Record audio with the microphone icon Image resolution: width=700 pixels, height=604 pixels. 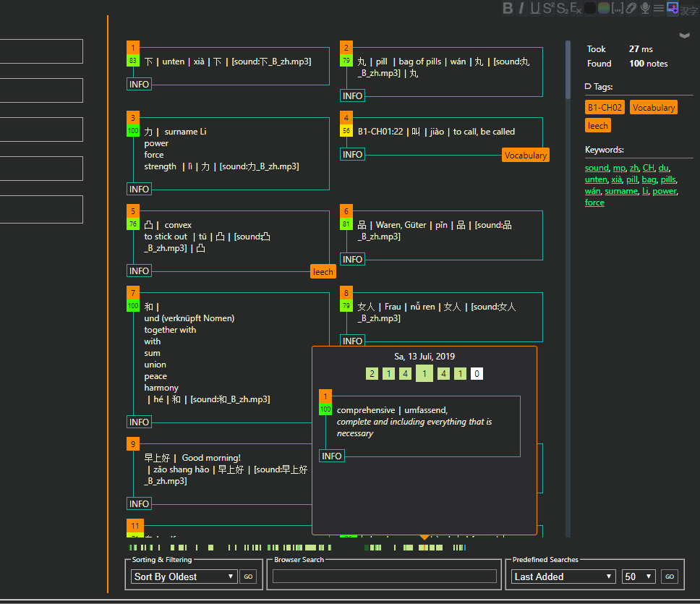tap(644, 8)
